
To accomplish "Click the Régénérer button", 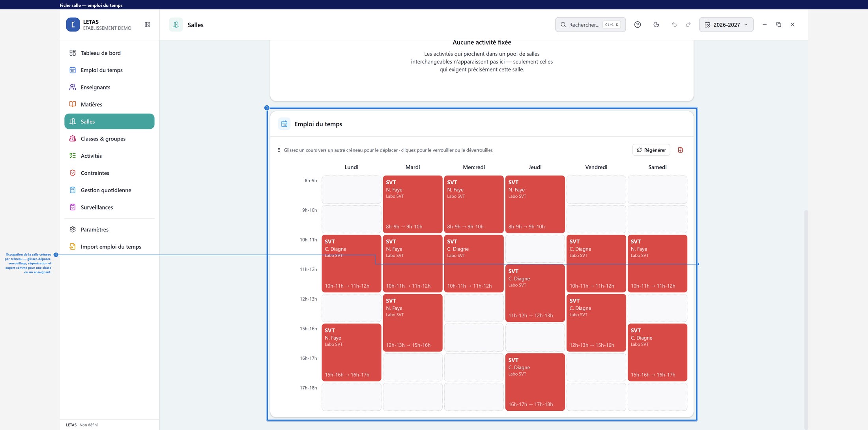I will click(x=651, y=150).
